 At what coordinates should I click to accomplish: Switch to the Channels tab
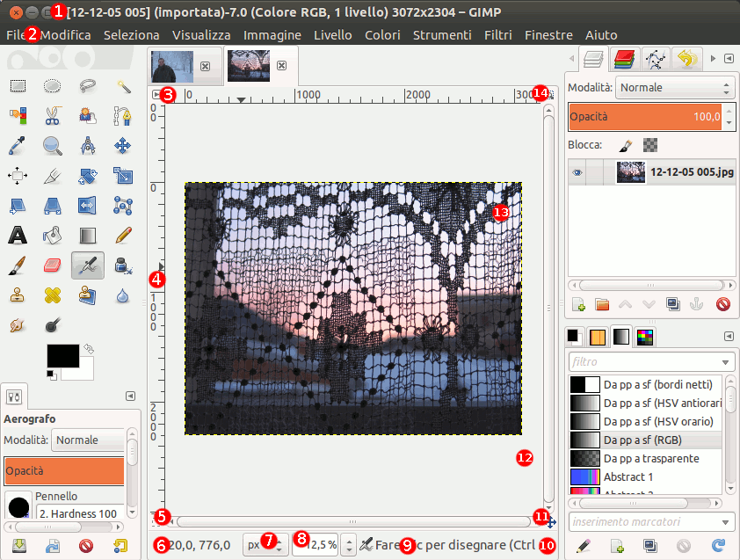(625, 60)
